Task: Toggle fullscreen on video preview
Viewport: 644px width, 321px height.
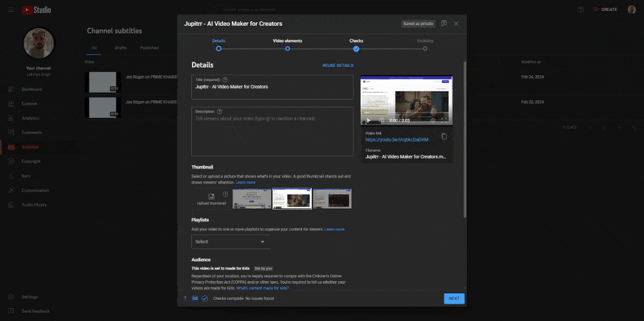Action: click(444, 121)
